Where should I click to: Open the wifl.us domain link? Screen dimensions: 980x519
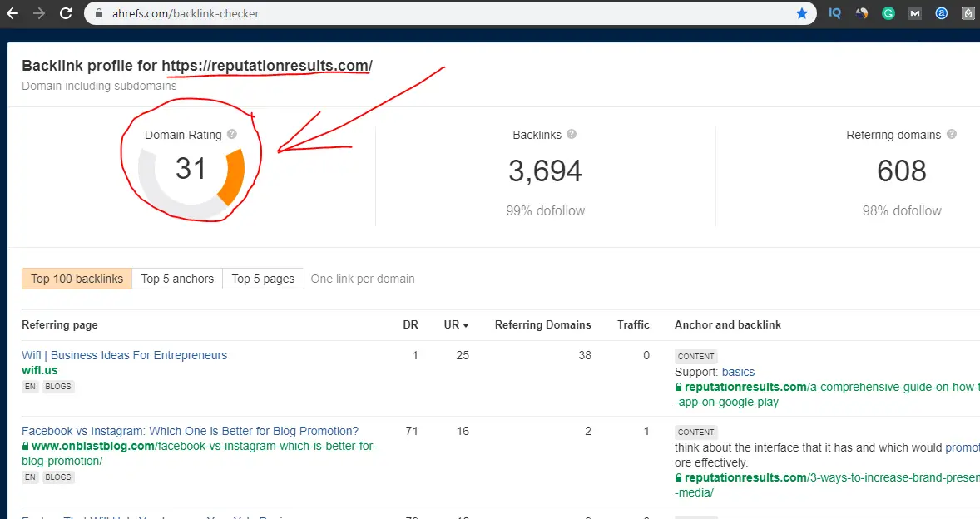click(39, 370)
